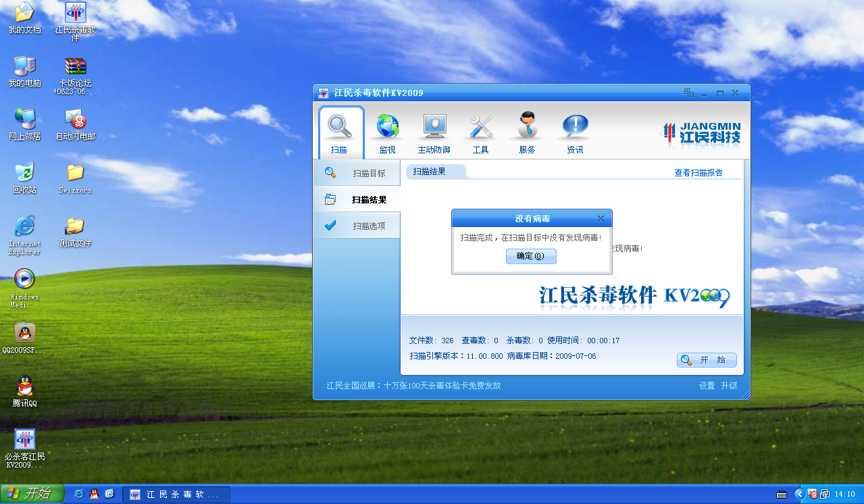Screen dimensions: 864x504
Task: Click the 开始 scan button
Action: [707, 360]
